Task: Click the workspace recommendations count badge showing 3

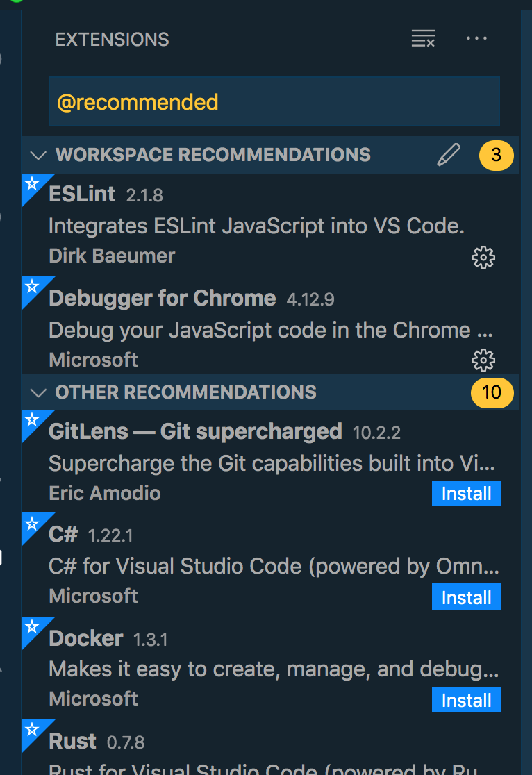Action: pos(494,155)
